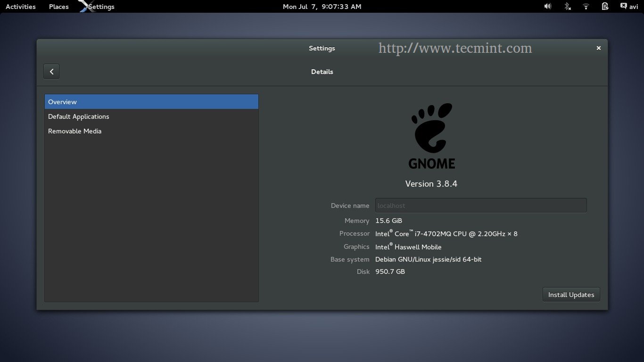This screenshot has height=362, width=644.
Task: Open the clock and calendar panel
Action: pyautogui.click(x=322, y=7)
